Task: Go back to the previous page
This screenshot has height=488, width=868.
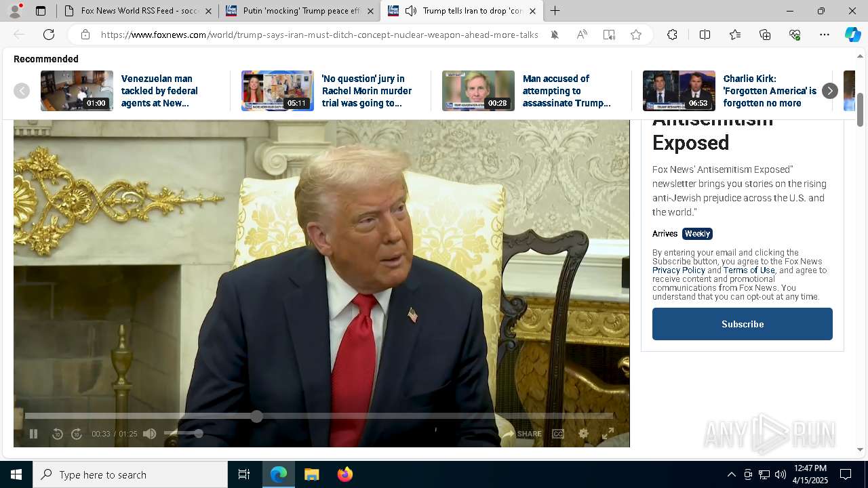Action: pyautogui.click(x=19, y=35)
